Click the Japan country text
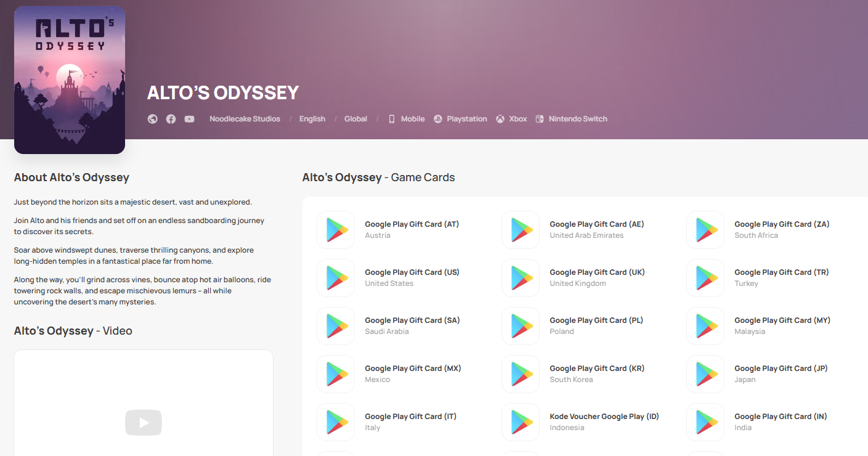 pyautogui.click(x=745, y=380)
